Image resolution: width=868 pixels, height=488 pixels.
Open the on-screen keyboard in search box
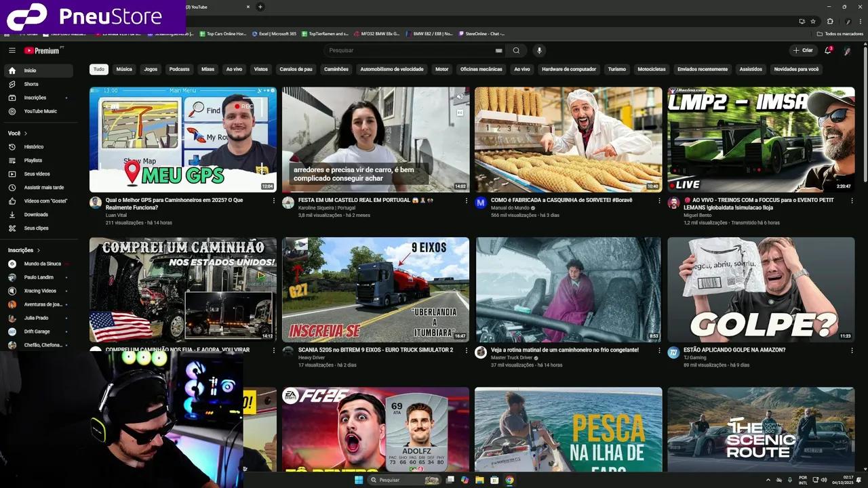click(499, 50)
